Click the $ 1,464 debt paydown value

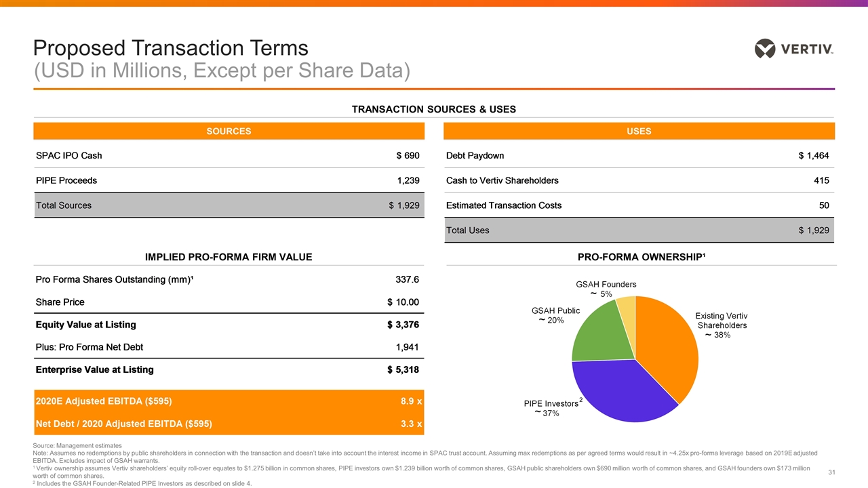[x=814, y=156]
